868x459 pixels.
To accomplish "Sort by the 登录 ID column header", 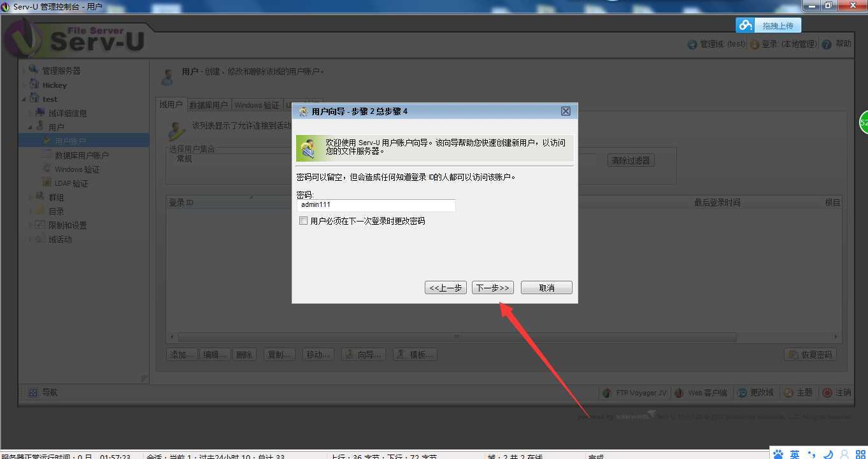I will click(181, 202).
